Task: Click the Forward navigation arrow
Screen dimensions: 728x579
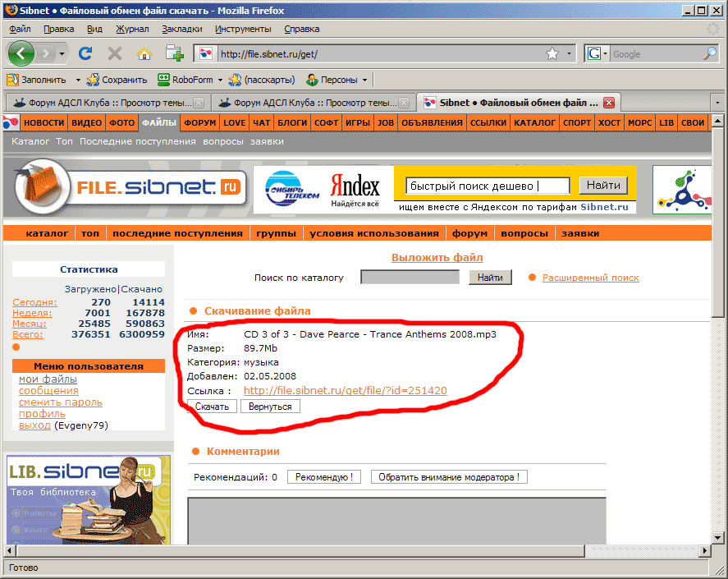Action: click(45, 54)
